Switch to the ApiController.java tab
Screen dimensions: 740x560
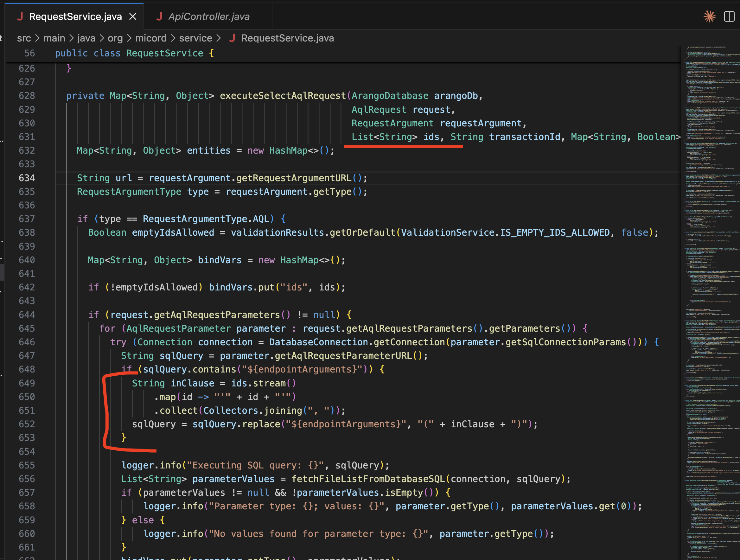209,16
